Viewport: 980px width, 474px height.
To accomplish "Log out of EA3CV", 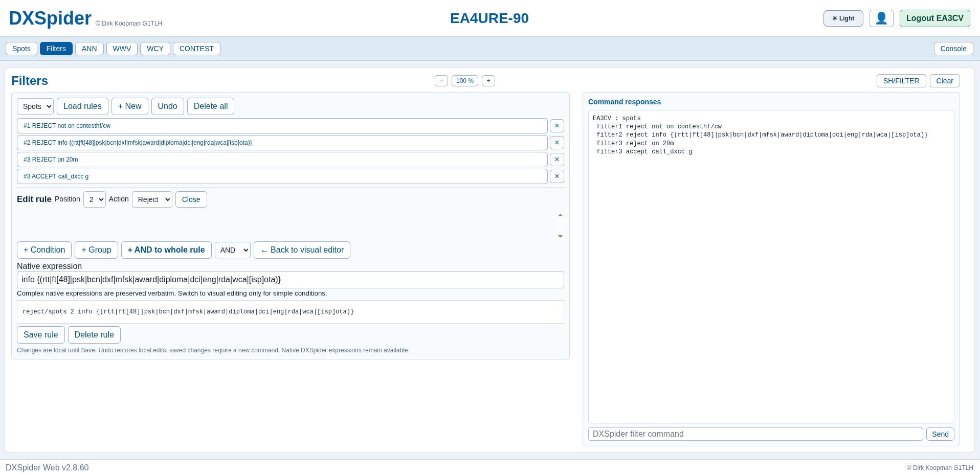I will 934,18.
